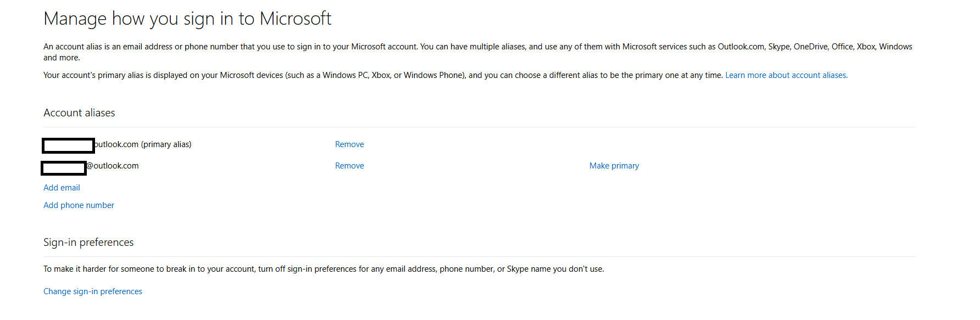Click the trailing "and more." text
The height and width of the screenshot is (320, 980).
62,58
